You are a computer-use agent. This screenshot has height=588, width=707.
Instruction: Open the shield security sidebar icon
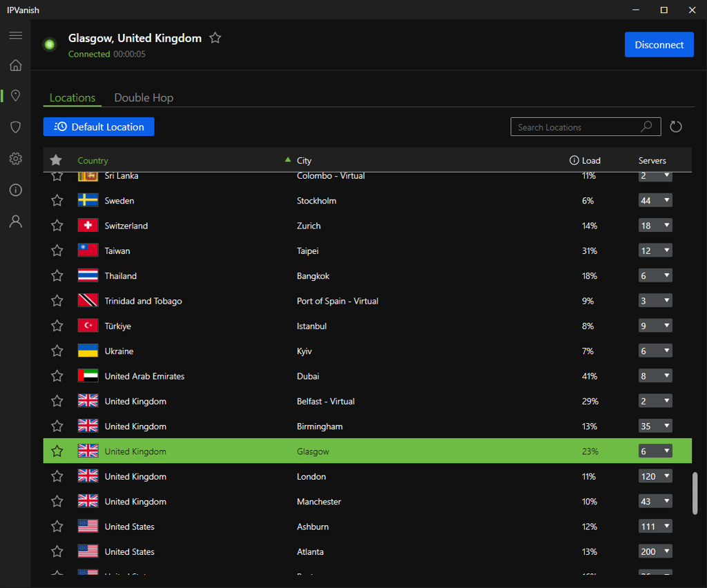[x=16, y=127]
